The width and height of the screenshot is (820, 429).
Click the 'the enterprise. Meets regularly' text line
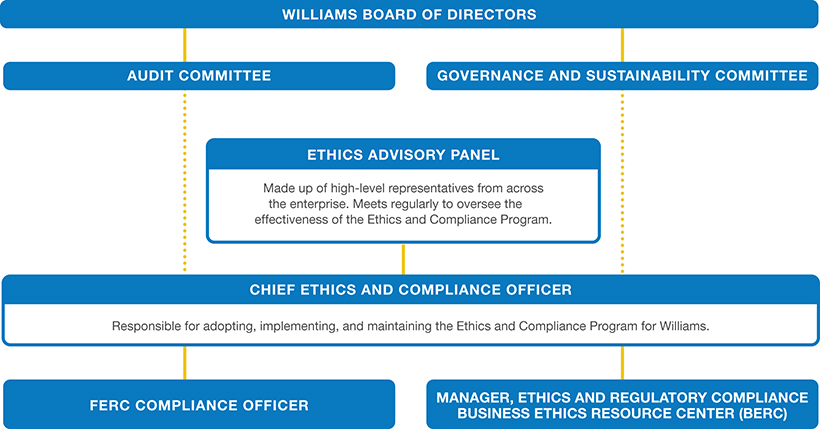[403, 204]
